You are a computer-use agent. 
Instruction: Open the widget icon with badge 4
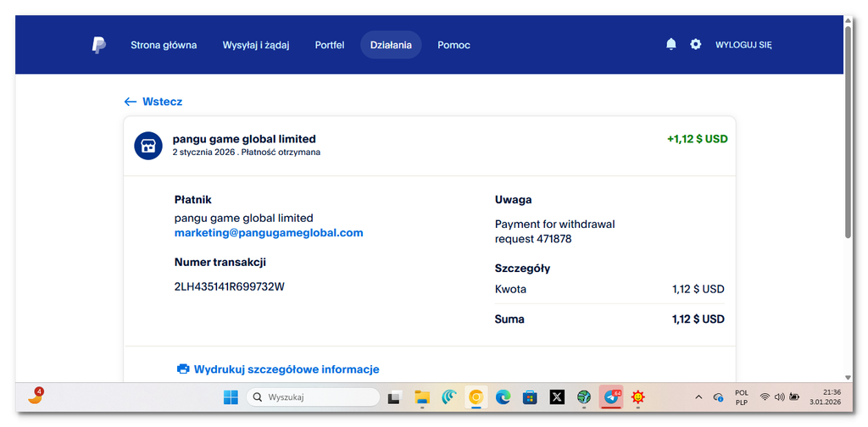(35, 396)
